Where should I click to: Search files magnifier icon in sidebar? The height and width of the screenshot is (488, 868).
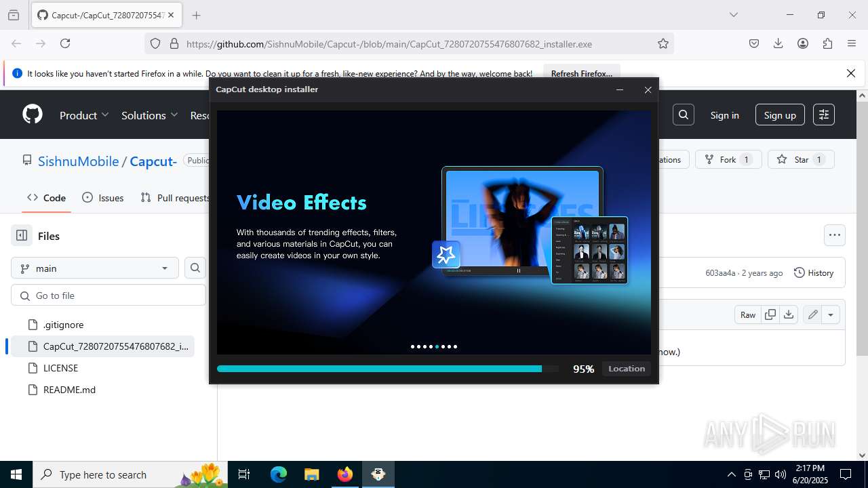195,268
